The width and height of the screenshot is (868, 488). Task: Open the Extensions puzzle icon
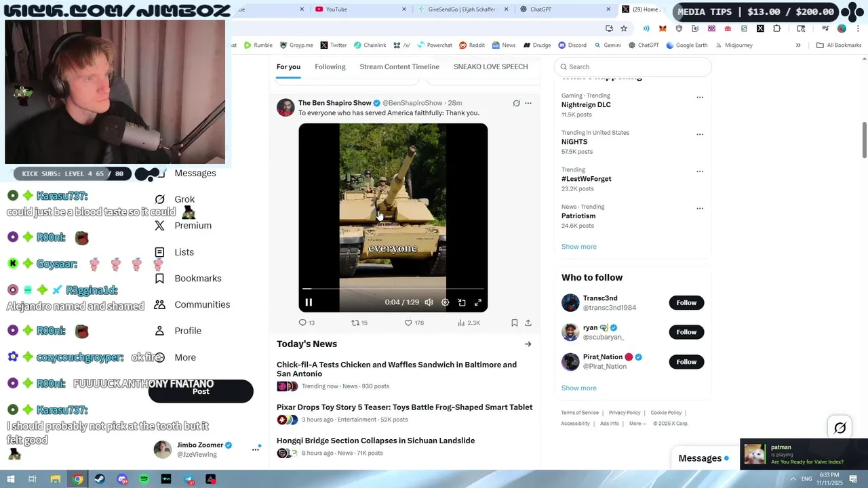777,28
